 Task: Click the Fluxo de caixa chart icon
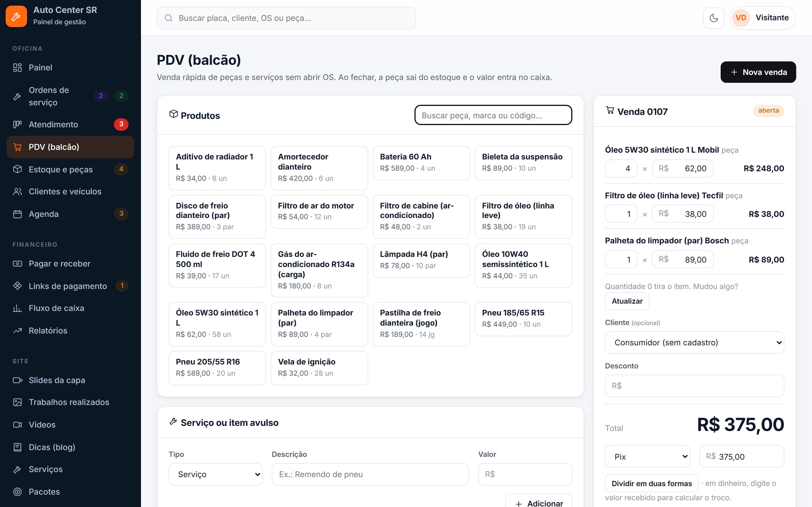point(17,308)
